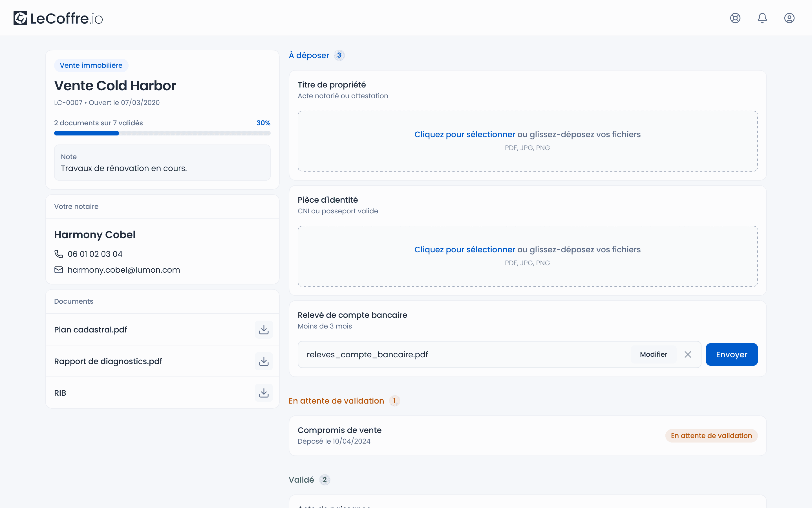Download Rapport de diagnostics.pdf

tap(264, 361)
